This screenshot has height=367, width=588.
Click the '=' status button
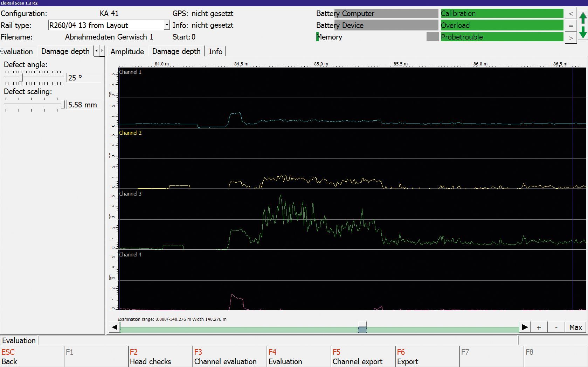click(571, 26)
